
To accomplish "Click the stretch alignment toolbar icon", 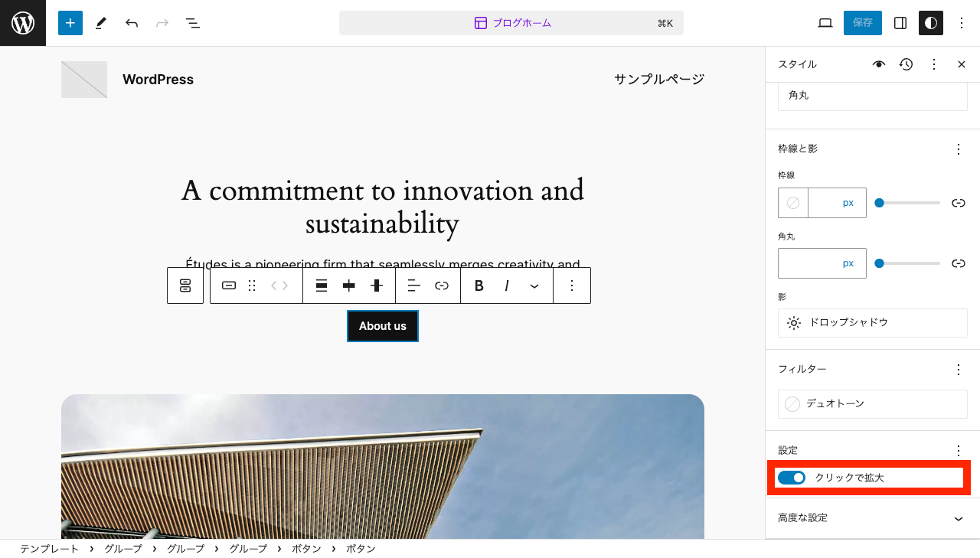I will point(377,286).
